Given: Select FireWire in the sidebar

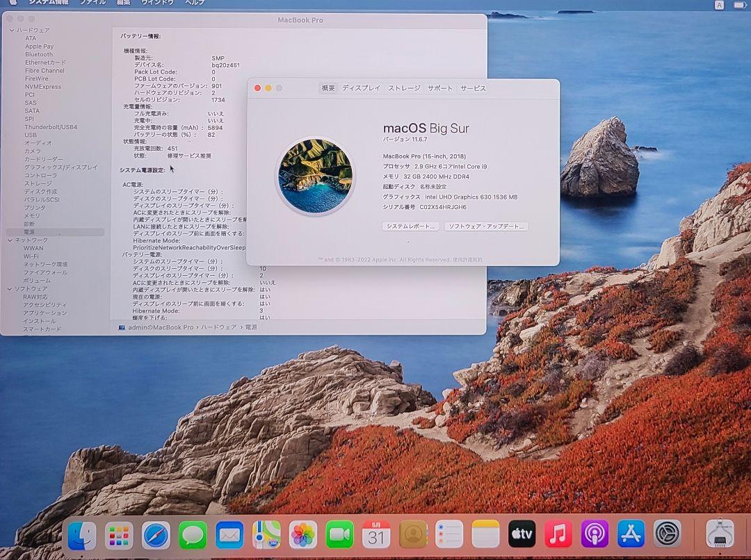Looking at the screenshot, I should tap(36, 79).
